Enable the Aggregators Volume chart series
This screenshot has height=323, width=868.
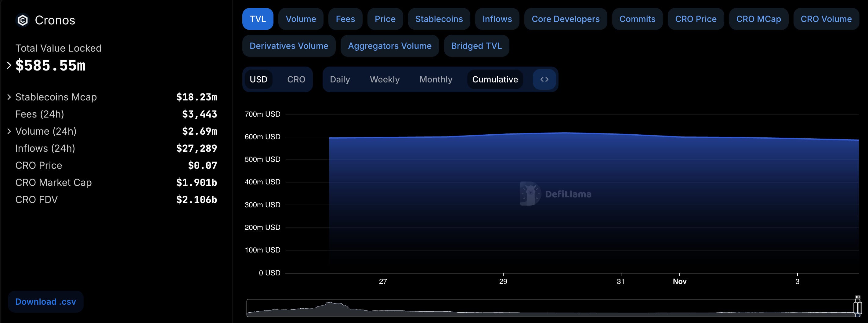[389, 46]
